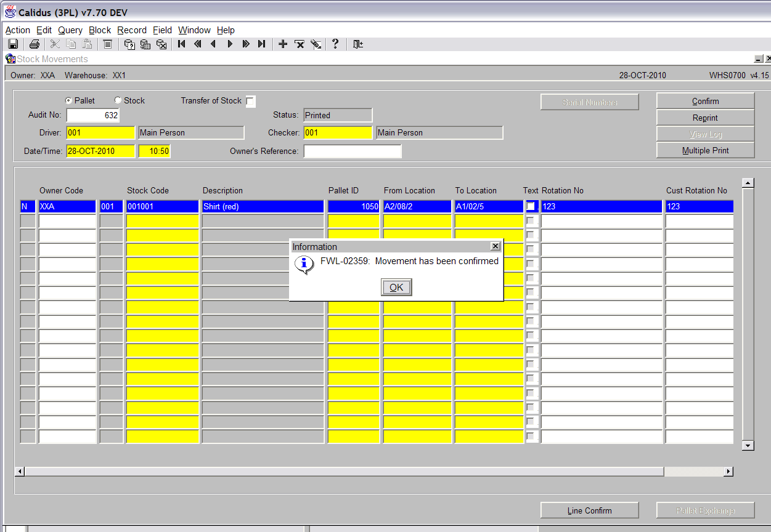This screenshot has width=771, height=532.
Task: Go to next record arrow
Action: click(x=230, y=44)
